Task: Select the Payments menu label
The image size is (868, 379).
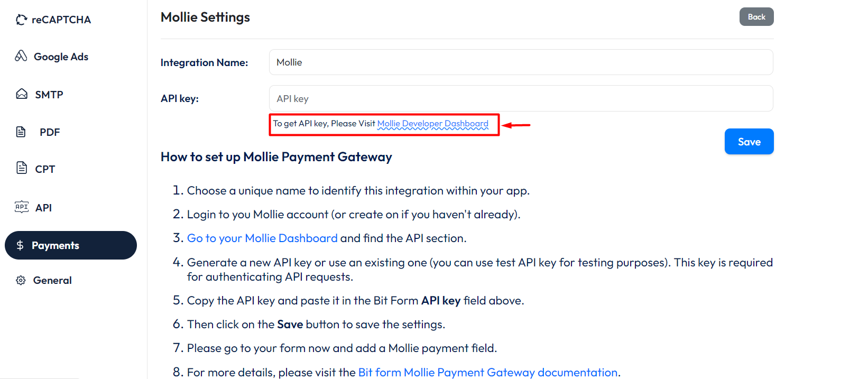Action: point(56,245)
